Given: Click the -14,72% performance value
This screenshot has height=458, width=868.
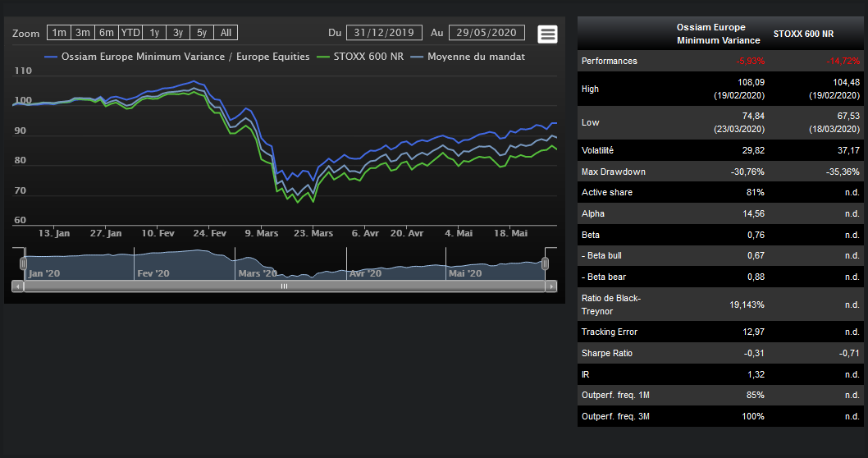Looking at the screenshot, I should pos(843,61).
